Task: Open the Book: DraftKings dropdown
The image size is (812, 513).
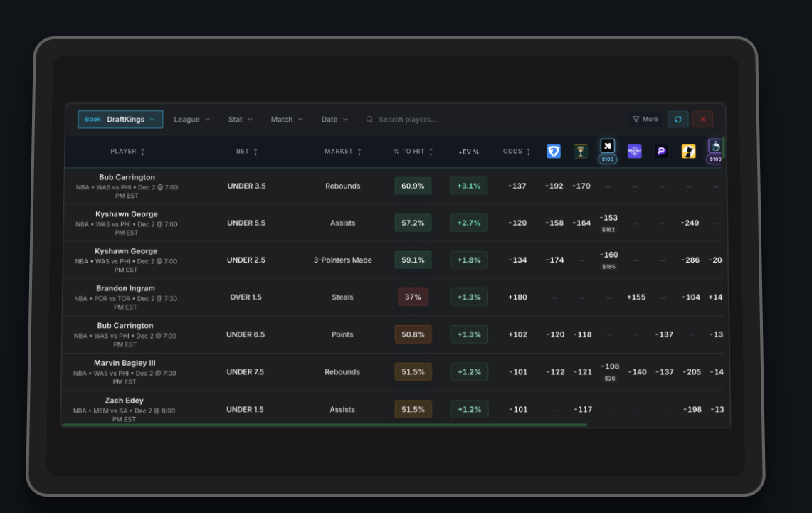Action: tap(120, 119)
